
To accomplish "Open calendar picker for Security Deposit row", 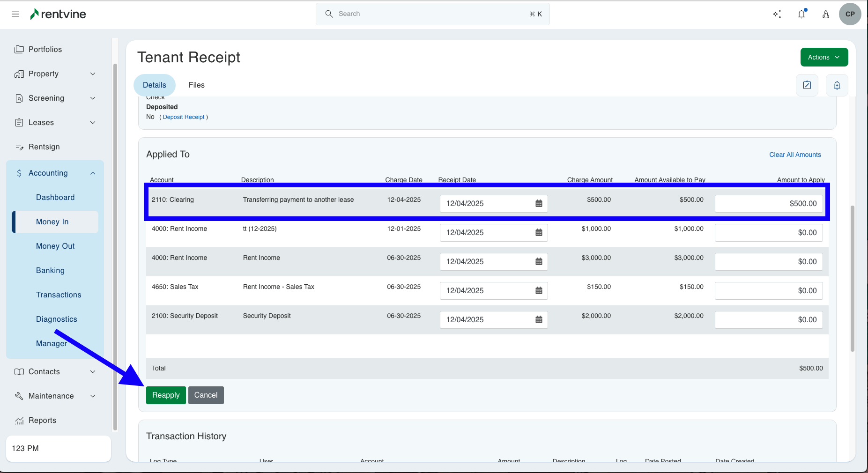I will tap(539, 320).
